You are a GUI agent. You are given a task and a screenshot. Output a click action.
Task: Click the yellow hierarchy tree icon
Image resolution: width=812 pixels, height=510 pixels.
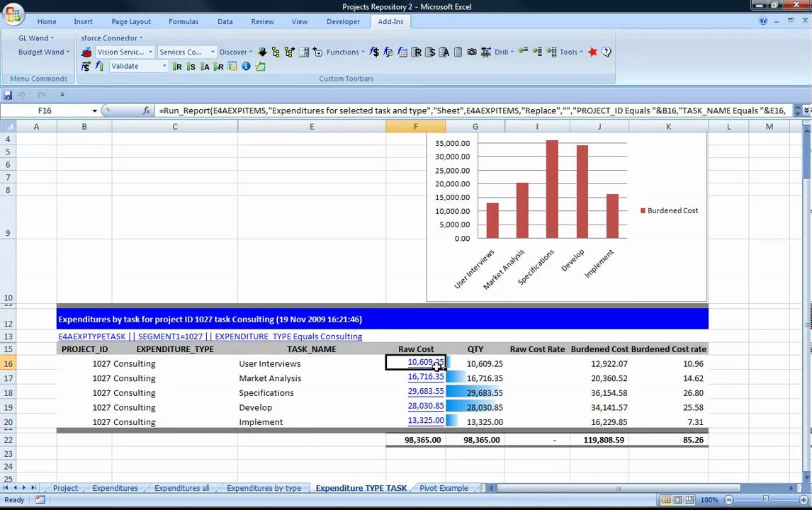coord(276,52)
